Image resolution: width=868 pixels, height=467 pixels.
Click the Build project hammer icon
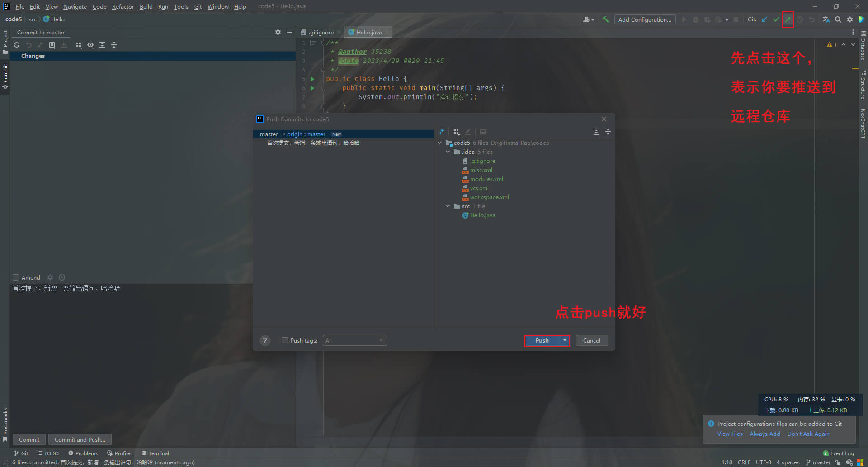pos(605,19)
